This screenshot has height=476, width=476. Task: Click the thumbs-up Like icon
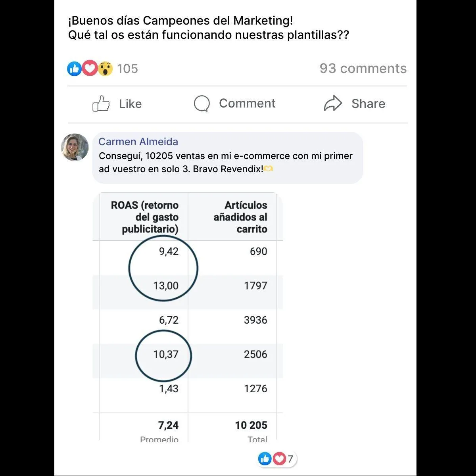click(101, 104)
